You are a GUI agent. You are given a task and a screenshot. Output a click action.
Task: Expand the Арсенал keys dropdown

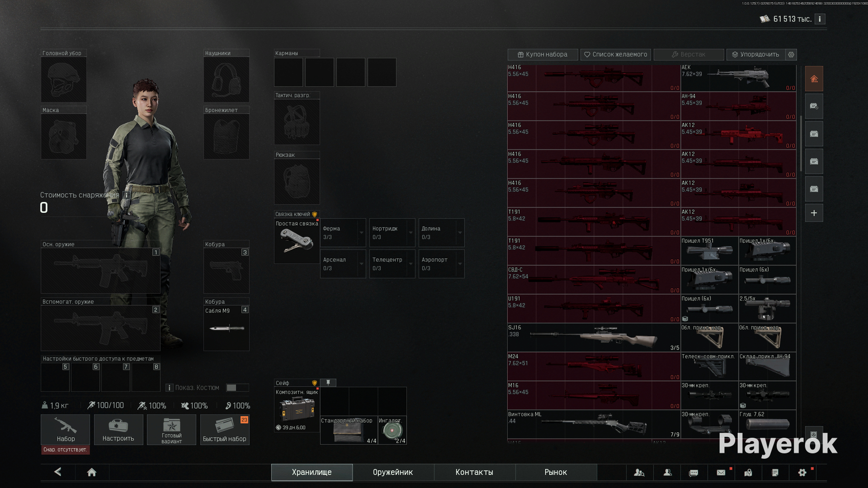(x=361, y=264)
